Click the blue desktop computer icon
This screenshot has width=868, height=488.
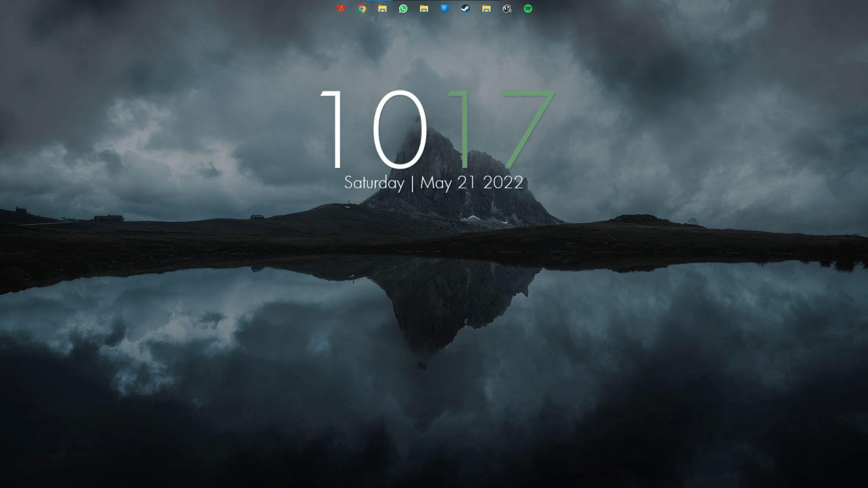click(x=445, y=9)
